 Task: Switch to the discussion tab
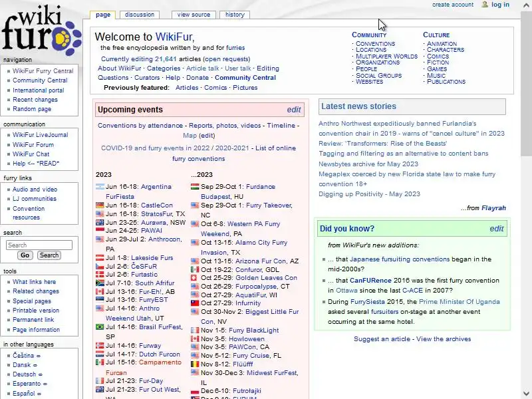point(140,15)
